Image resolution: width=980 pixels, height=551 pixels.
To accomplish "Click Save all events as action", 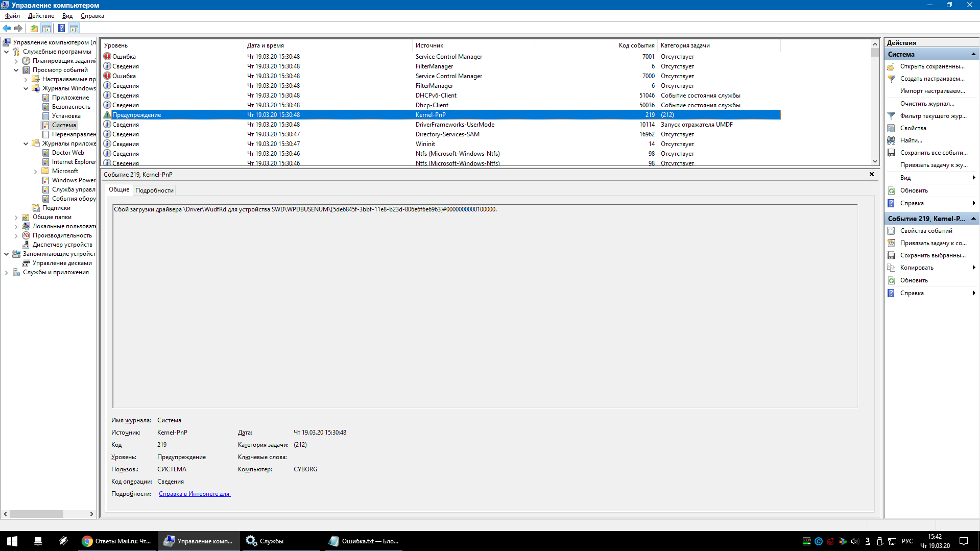I will (933, 153).
